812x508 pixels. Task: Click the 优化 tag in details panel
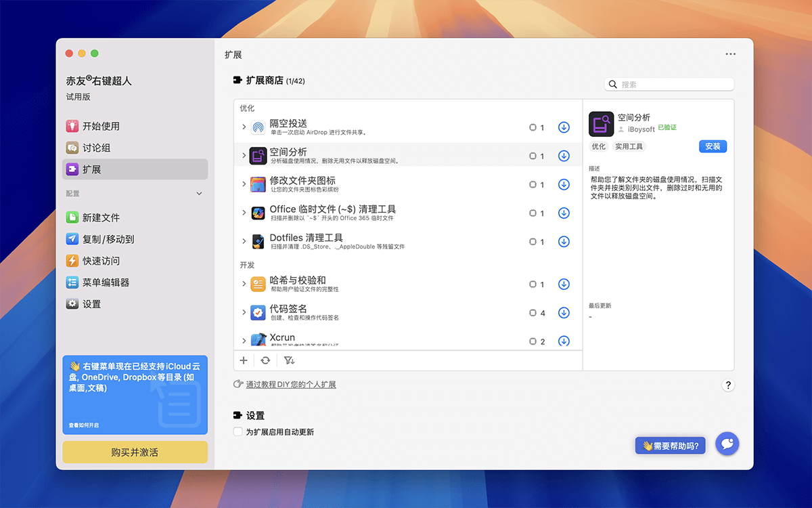[x=599, y=146]
